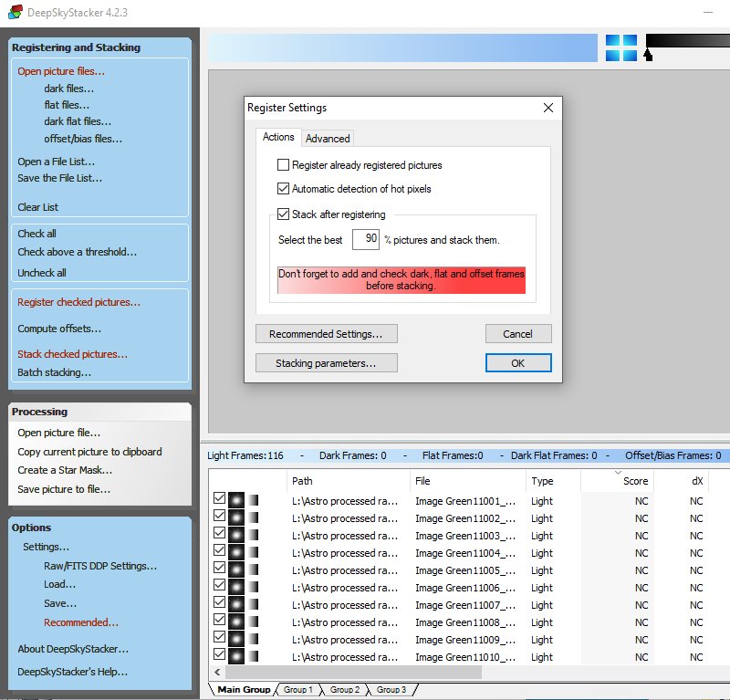Image resolution: width=730 pixels, height=700 pixels.
Task: Click Open picture files link
Action: tap(61, 71)
